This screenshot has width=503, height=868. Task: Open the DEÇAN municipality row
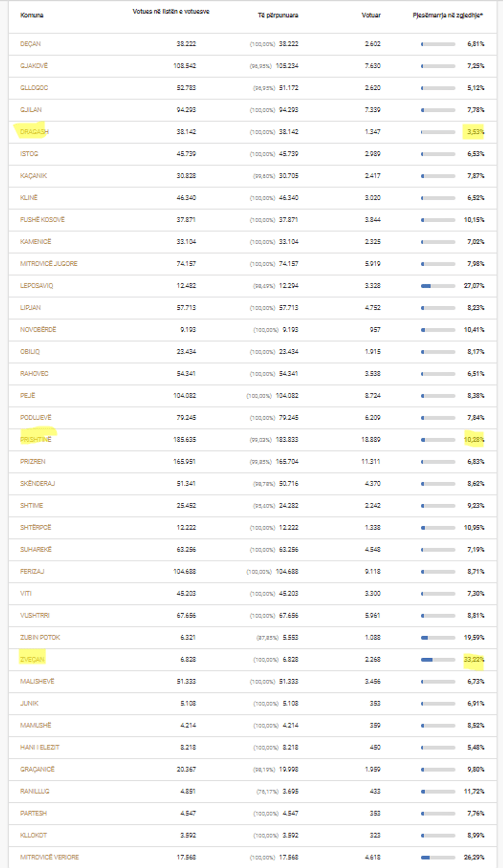[x=30, y=44]
